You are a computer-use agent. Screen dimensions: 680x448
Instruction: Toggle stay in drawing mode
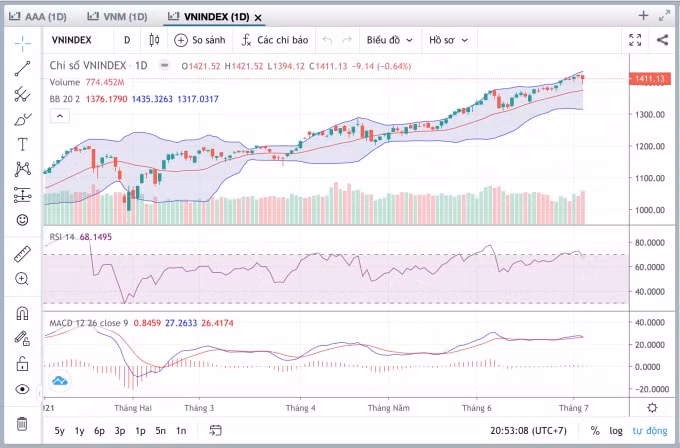click(x=22, y=338)
